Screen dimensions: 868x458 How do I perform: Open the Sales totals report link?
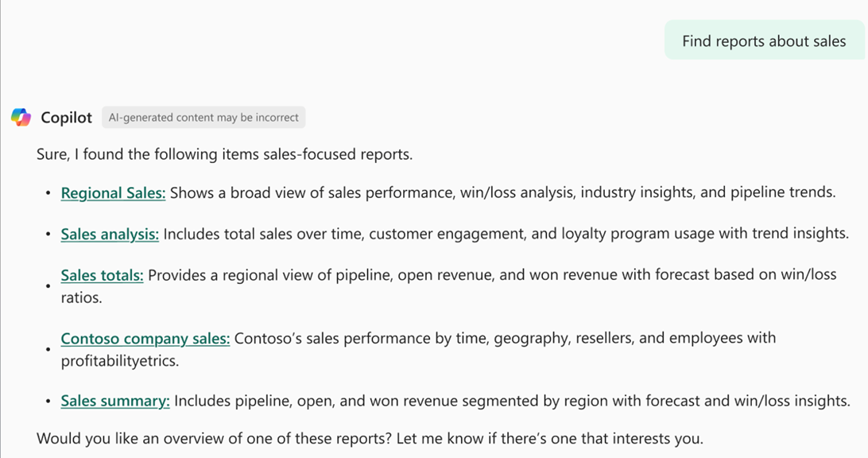point(102,276)
